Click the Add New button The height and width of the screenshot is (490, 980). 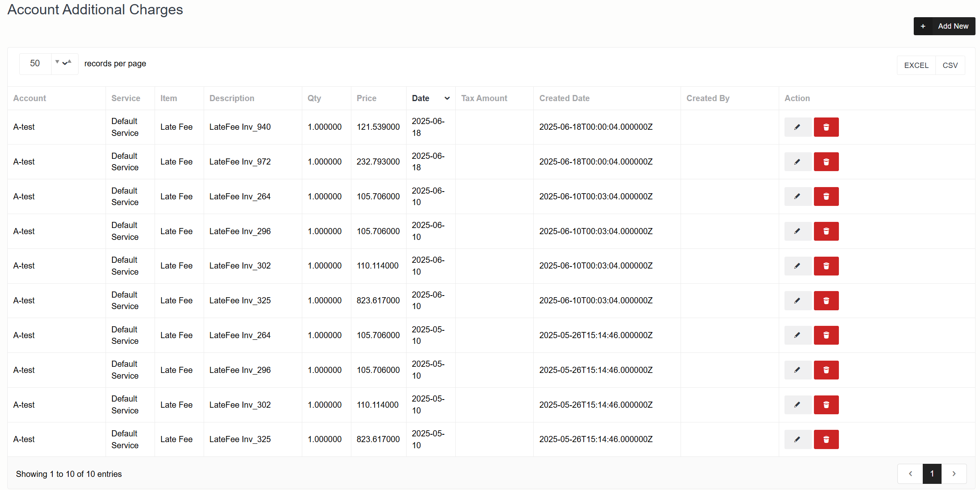coord(944,26)
